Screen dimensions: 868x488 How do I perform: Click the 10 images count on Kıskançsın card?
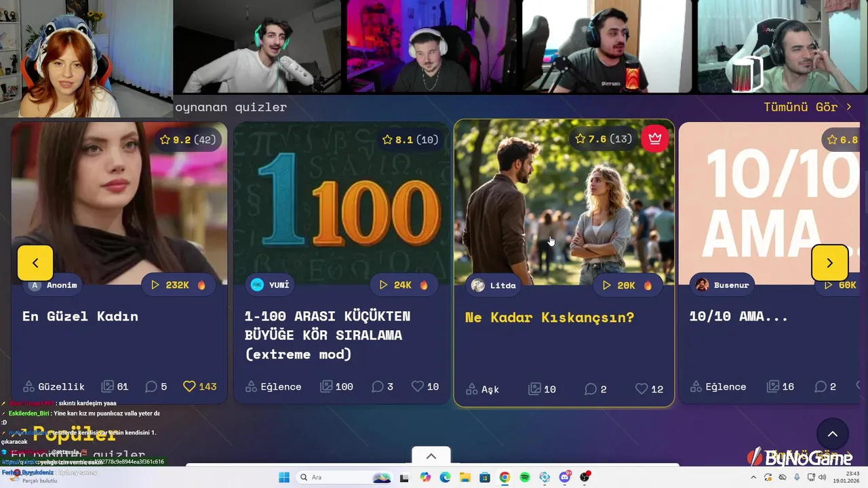(x=542, y=389)
